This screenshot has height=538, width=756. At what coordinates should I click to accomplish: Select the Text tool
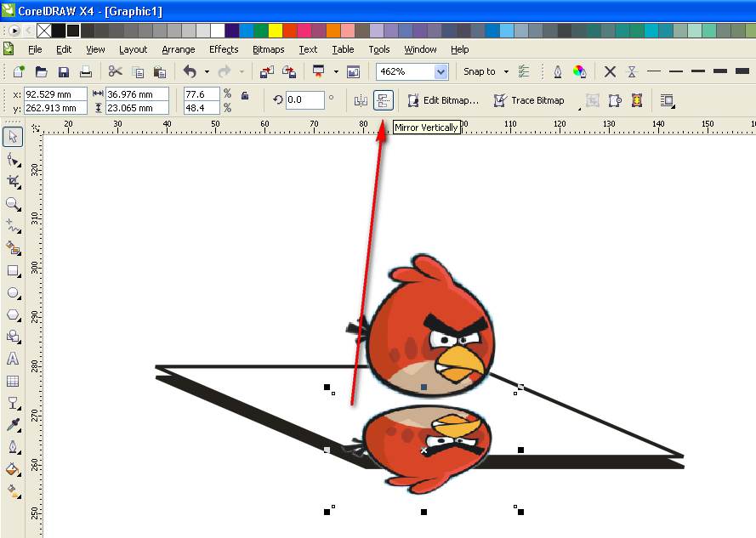click(x=13, y=359)
